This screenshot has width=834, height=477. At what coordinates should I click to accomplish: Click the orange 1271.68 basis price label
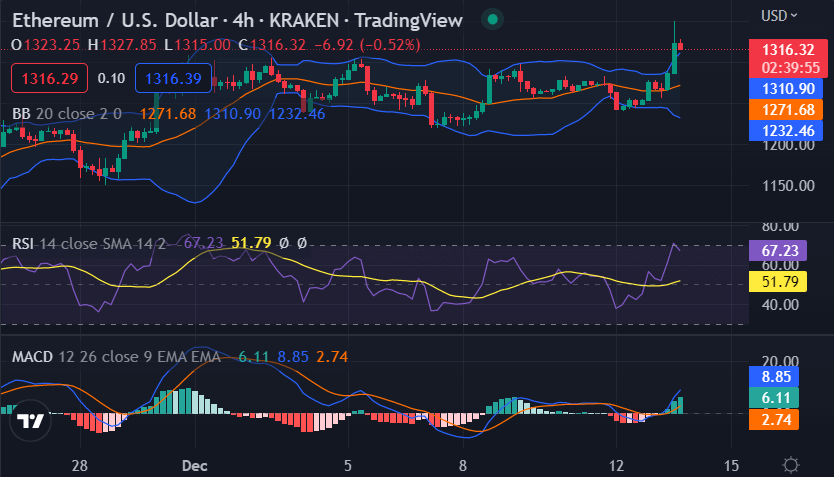coord(786,110)
